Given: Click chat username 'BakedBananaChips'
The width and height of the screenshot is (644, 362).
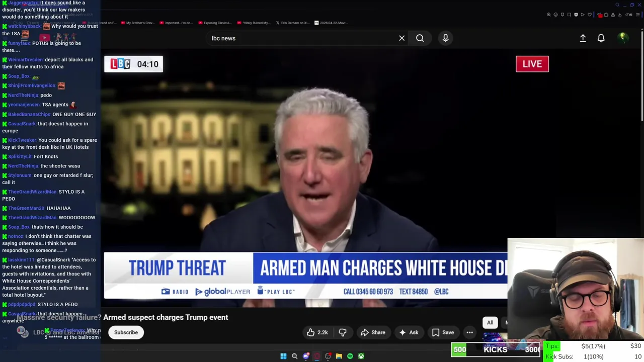Looking at the screenshot, I should click(30, 114).
